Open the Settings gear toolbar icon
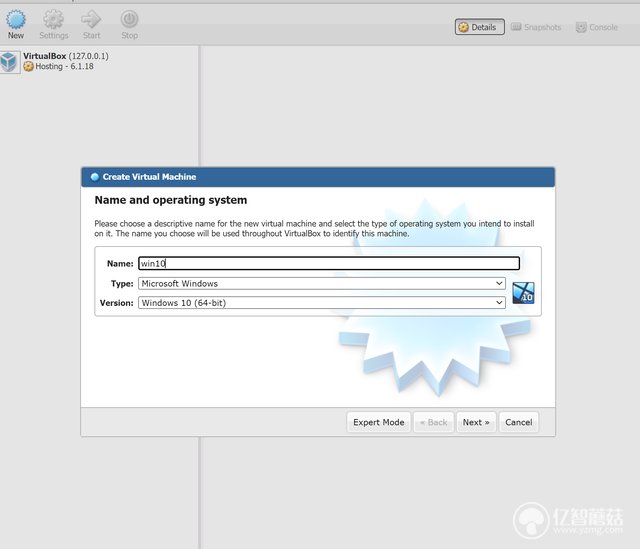Viewport: 640px width, 549px height. [x=53, y=20]
